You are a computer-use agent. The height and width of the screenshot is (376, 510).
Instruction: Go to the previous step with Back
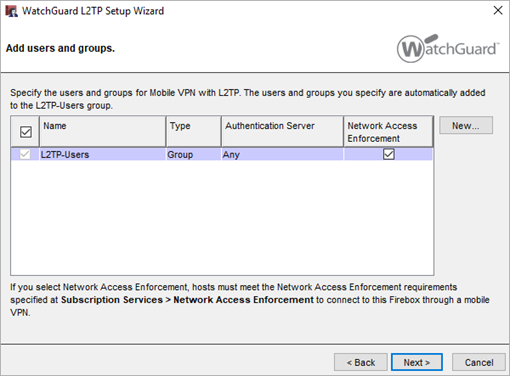pos(361,362)
